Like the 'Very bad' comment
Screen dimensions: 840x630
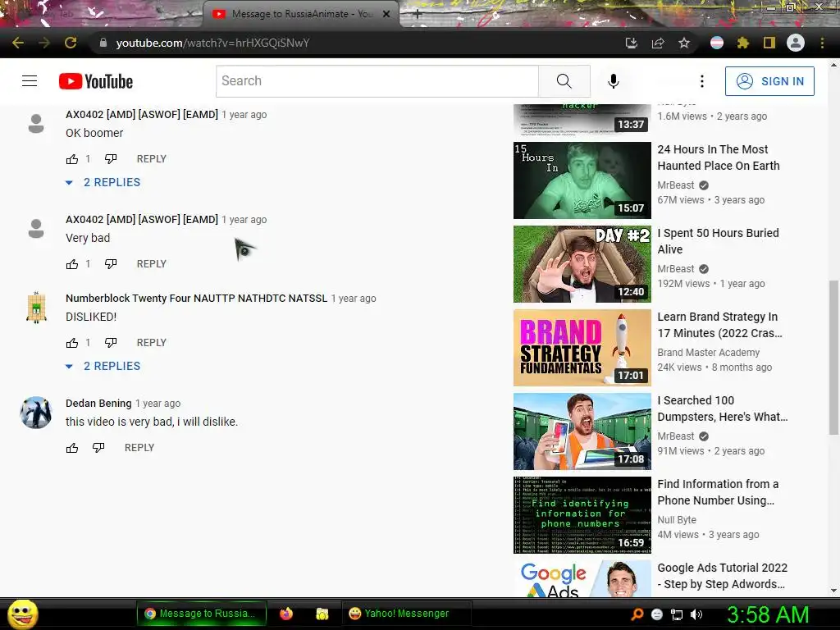pyautogui.click(x=72, y=264)
